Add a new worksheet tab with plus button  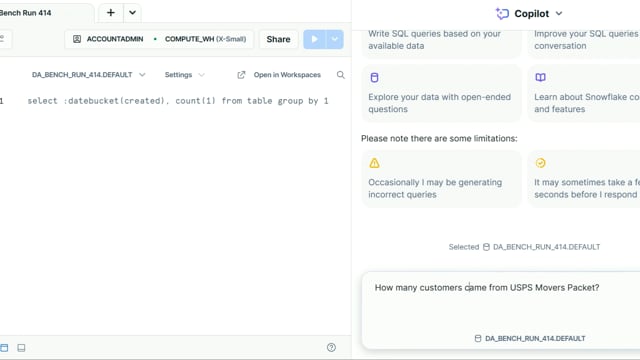pos(111,13)
